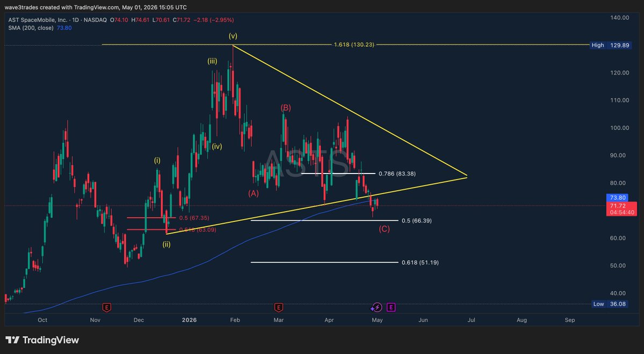
Task: Click Mar on the time axis
Action: tap(278, 320)
